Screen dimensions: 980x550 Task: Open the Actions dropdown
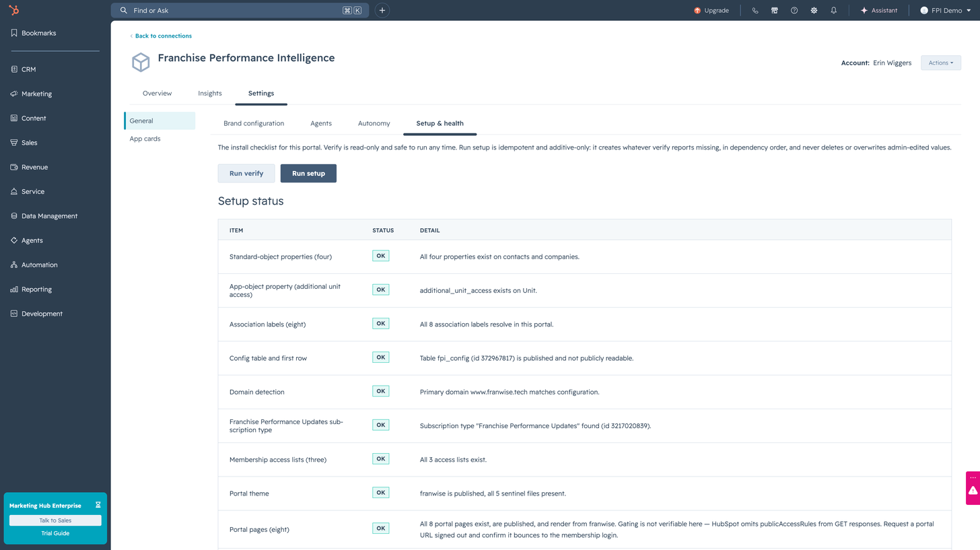click(941, 63)
